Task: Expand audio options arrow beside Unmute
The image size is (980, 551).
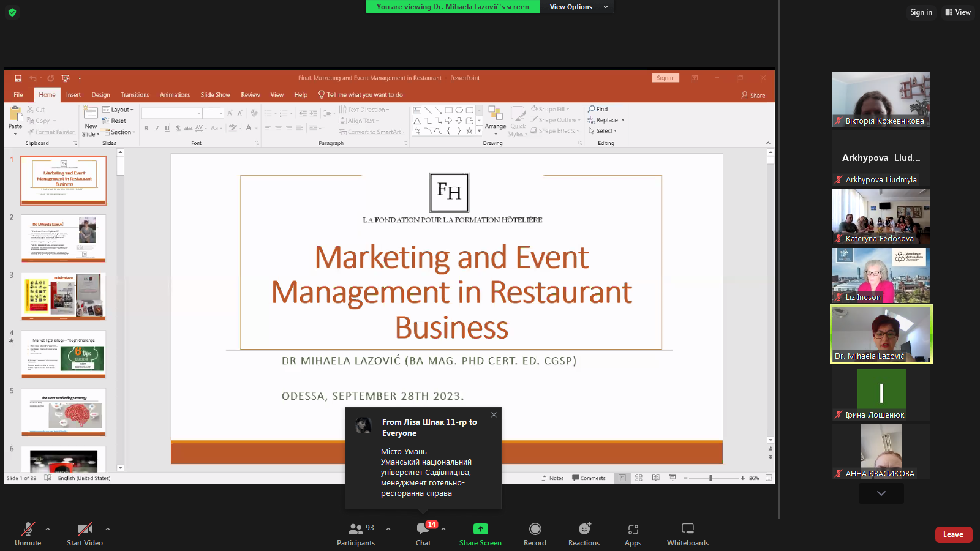Action: tap(48, 529)
